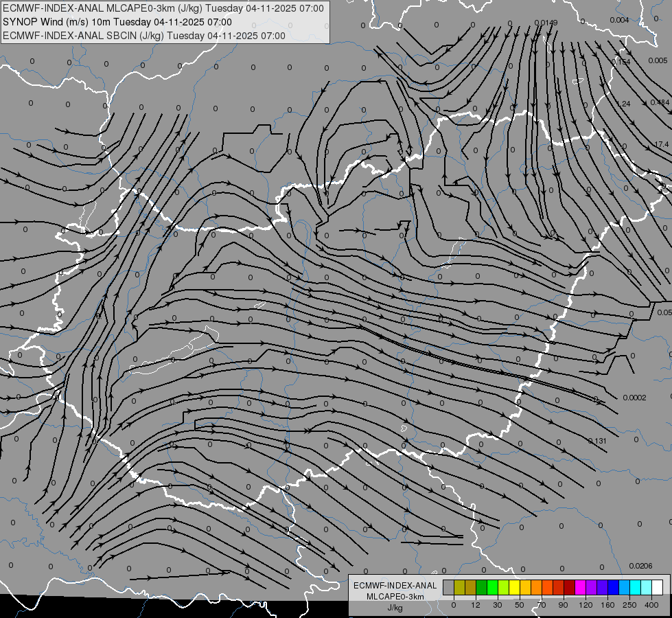Click the map value 0.484

[x=660, y=102]
